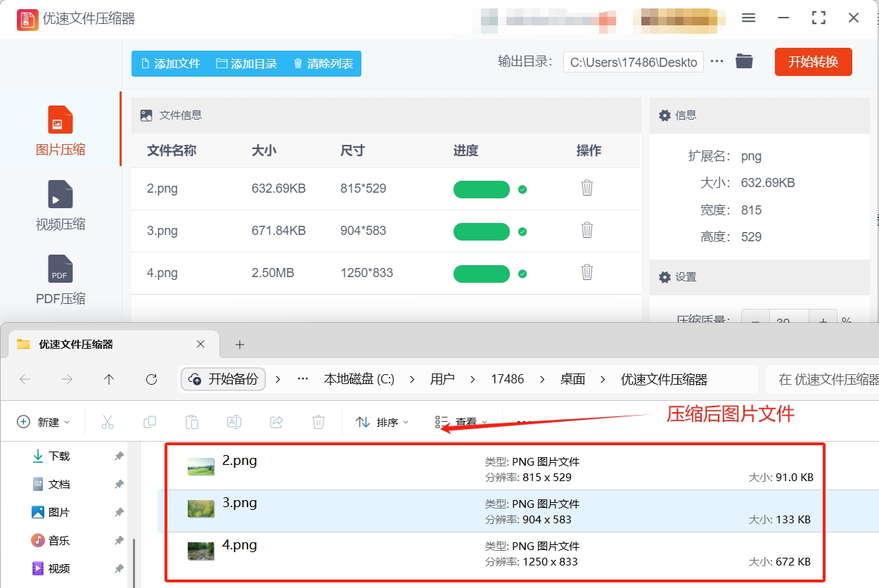The image size is (879, 588).
Task: Unpin 下载 from the sidebar
Action: 119,456
